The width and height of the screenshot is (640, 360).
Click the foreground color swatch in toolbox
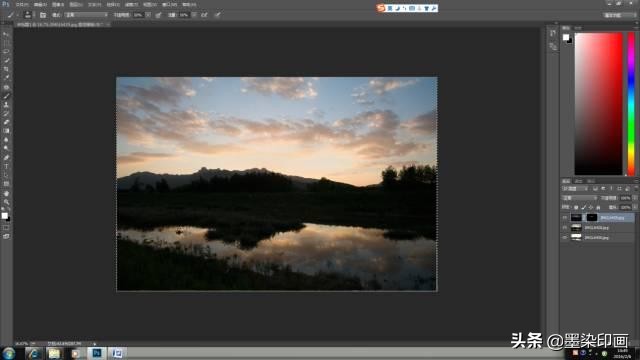4,216
